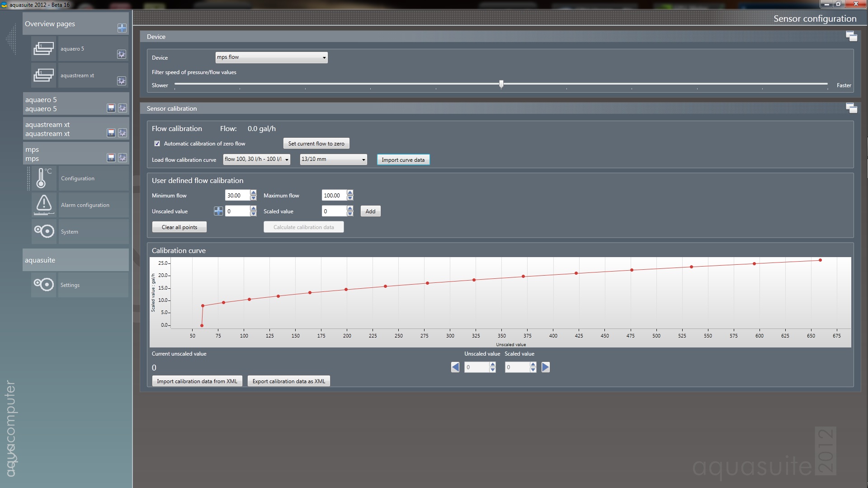The height and width of the screenshot is (488, 868).
Task: Add new overview page with plus icon
Action: click(122, 28)
